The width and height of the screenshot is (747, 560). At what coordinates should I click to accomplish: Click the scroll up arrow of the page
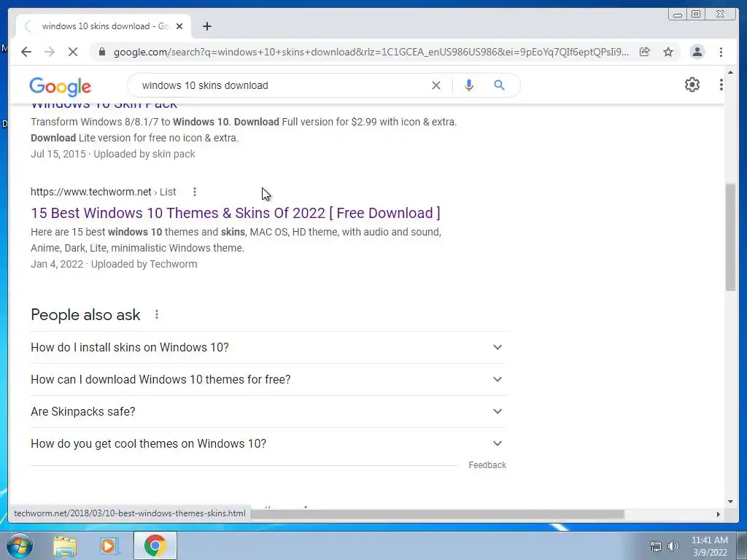730,72
